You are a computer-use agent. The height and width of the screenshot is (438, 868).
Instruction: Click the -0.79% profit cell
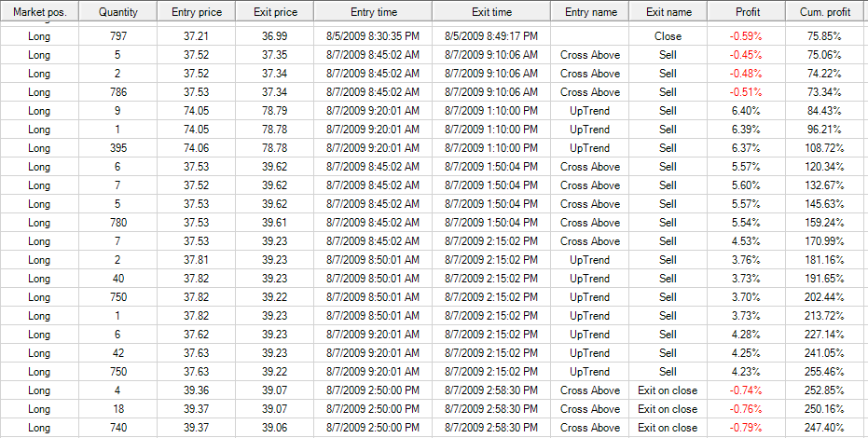click(x=748, y=428)
